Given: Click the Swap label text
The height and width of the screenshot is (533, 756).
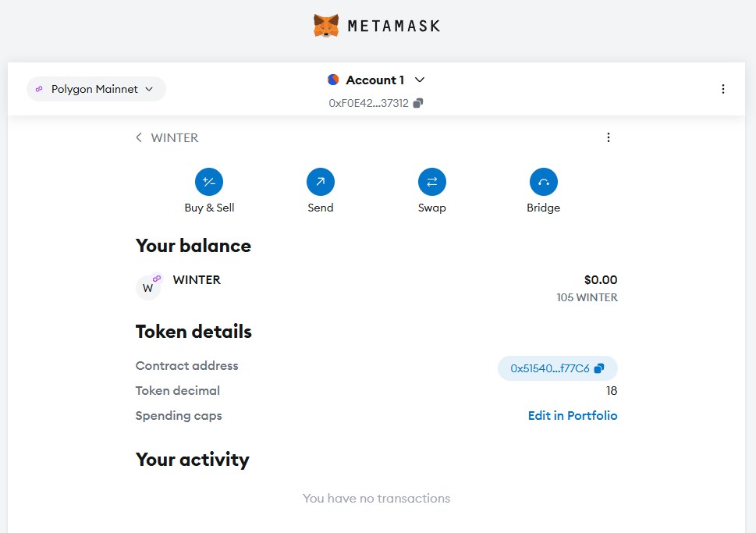Looking at the screenshot, I should (x=432, y=208).
